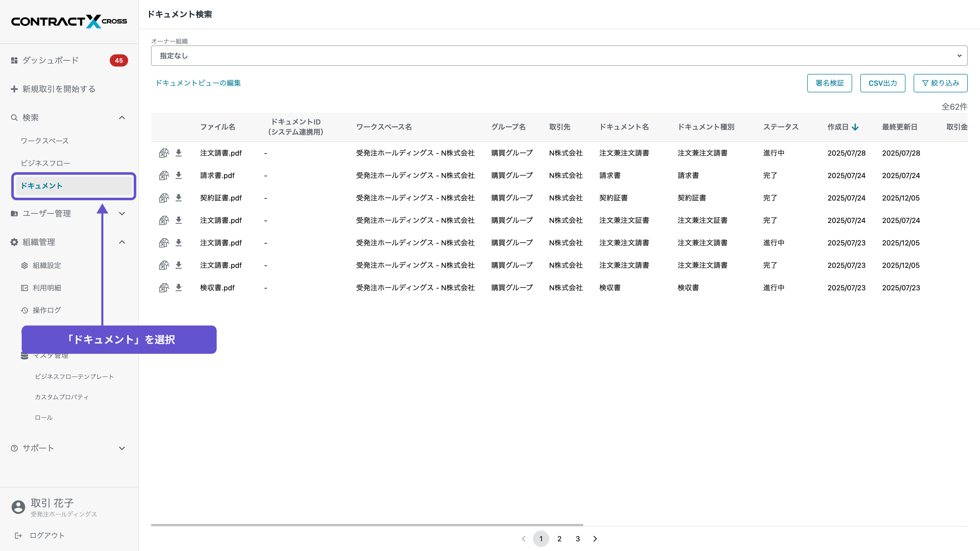The image size is (980, 551).
Task: Go to next page arrow
Action: [x=595, y=539]
